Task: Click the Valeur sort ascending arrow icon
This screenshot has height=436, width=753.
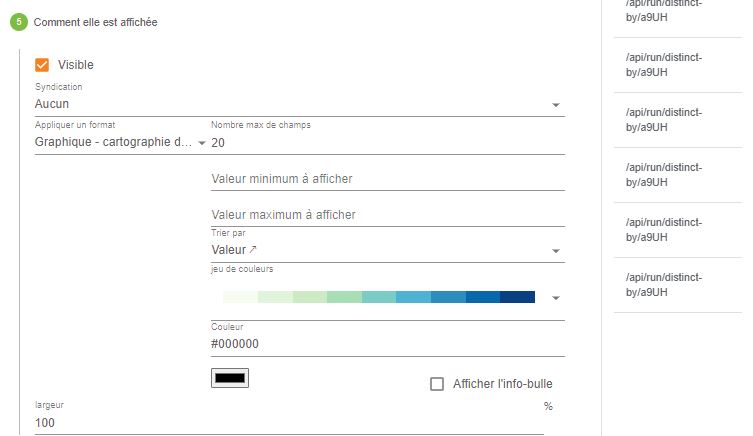Action: click(253, 249)
